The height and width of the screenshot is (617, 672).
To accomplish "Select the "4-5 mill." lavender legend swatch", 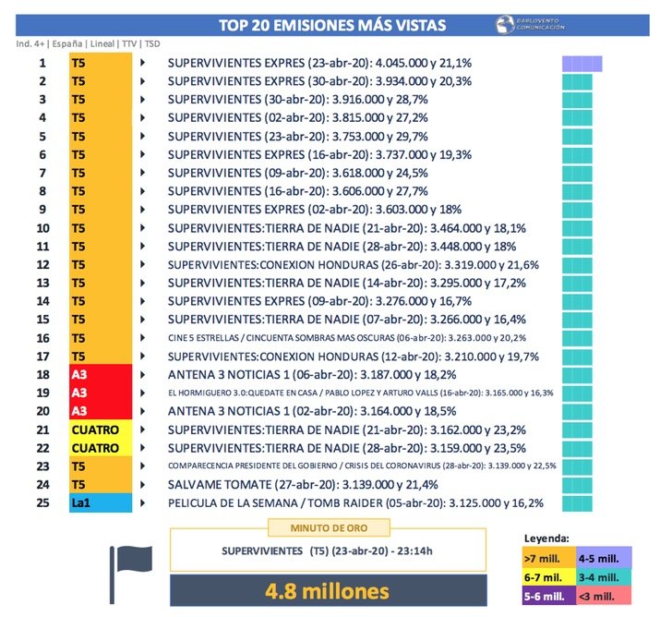I will pyautogui.click(x=603, y=556).
